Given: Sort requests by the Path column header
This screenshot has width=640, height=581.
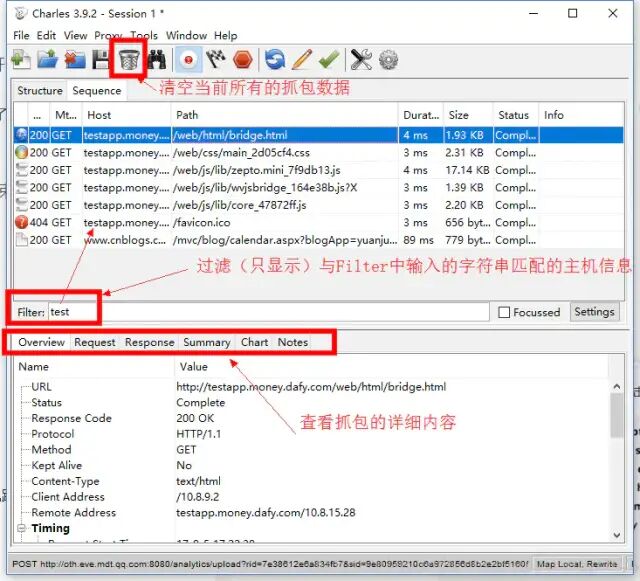Looking at the screenshot, I should [284, 115].
